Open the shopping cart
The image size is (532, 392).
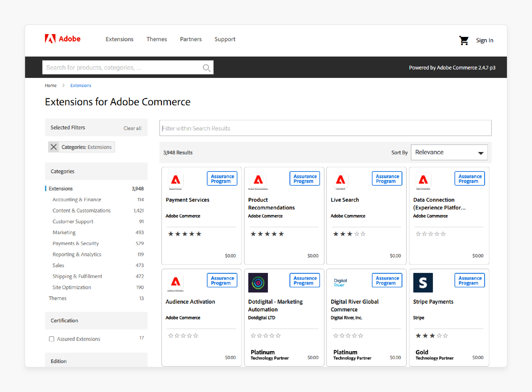coord(464,40)
